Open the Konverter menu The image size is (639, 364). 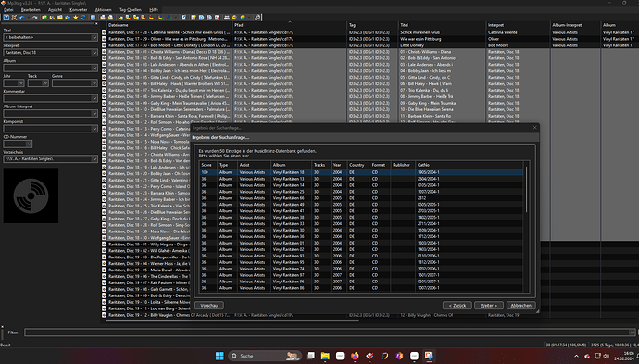(x=78, y=10)
